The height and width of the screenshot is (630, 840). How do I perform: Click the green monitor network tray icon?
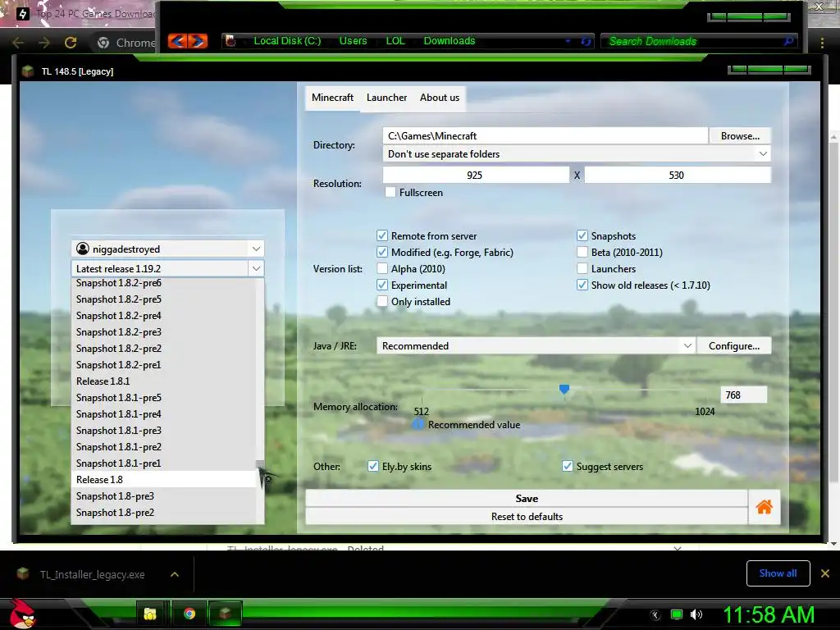pyautogui.click(x=677, y=614)
